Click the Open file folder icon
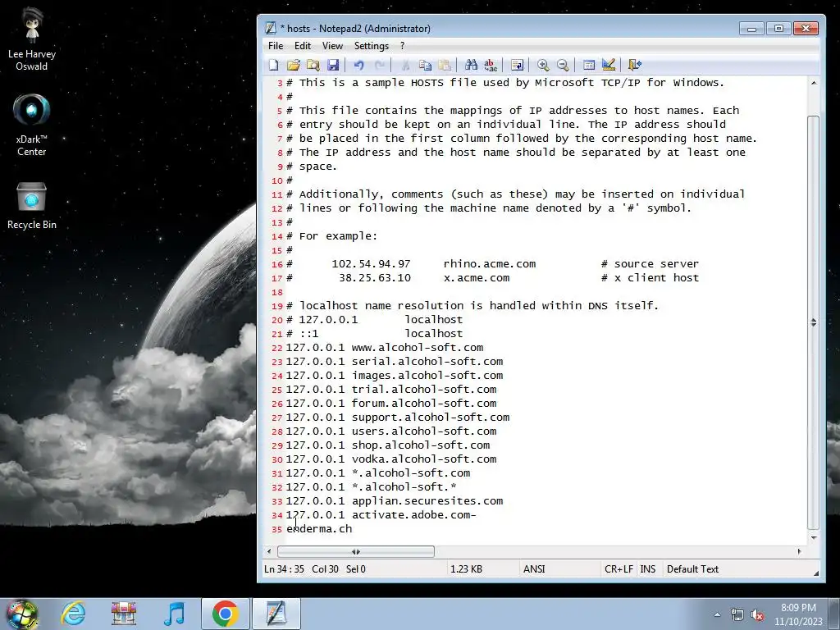 [x=293, y=65]
